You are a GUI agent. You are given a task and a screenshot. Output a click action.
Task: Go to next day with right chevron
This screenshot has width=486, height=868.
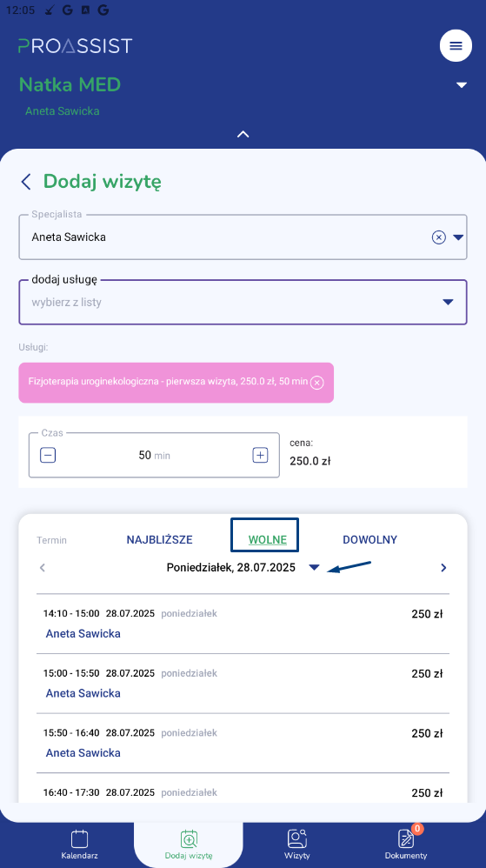443,567
